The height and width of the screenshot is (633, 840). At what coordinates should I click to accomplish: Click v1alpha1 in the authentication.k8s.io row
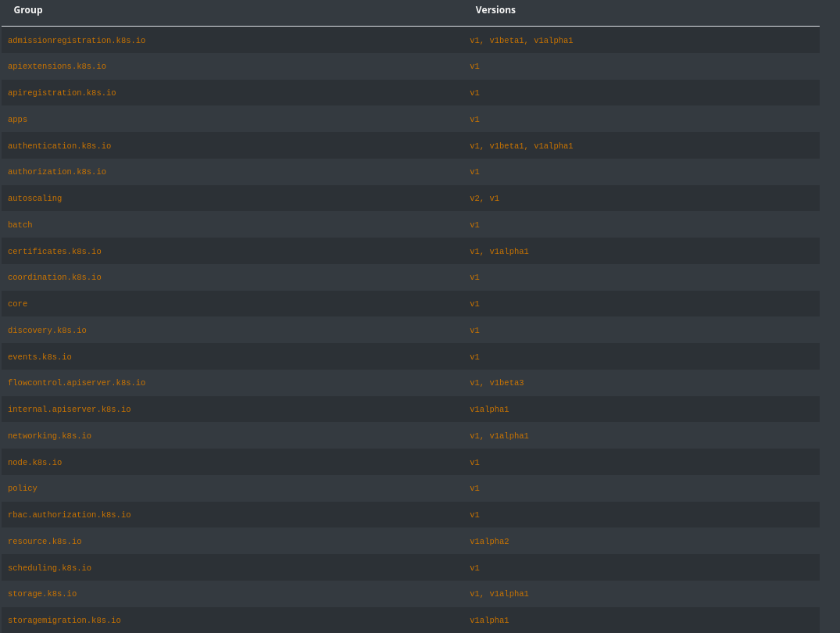tap(553, 146)
